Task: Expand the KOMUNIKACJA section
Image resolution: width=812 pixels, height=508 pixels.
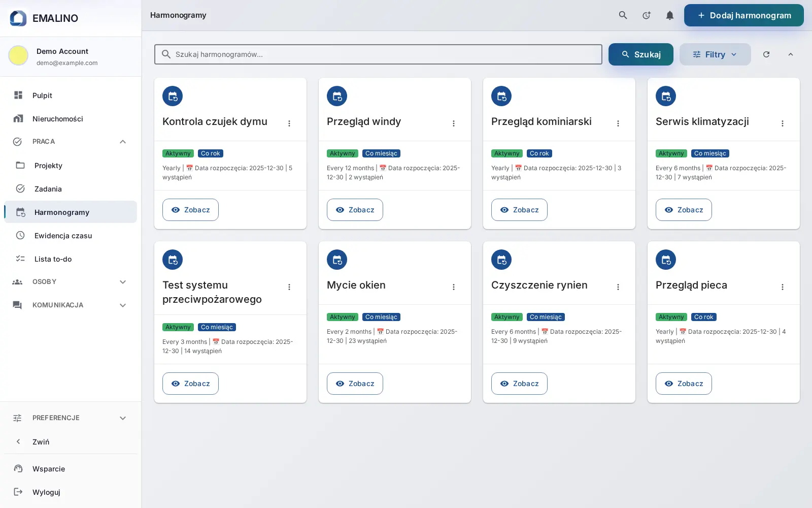Action: pos(70,305)
